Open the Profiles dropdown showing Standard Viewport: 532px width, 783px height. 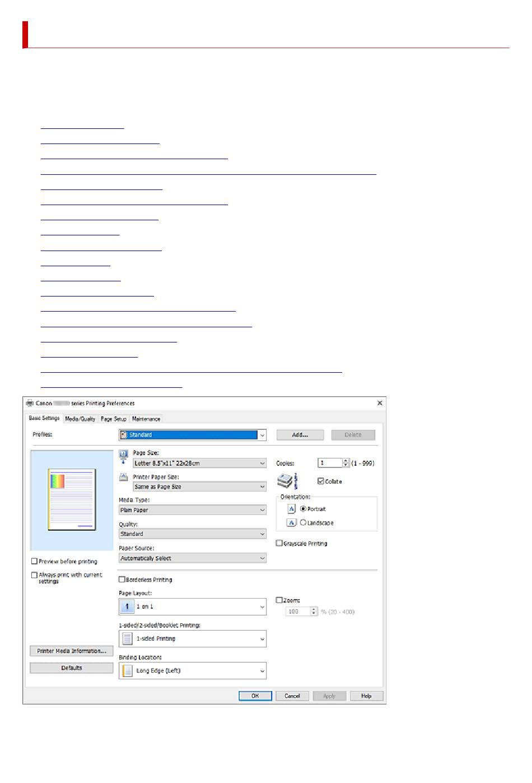pyautogui.click(x=193, y=435)
